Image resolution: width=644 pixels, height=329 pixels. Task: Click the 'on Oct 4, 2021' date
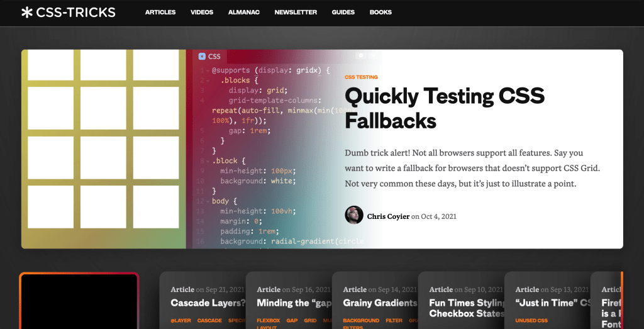pos(434,216)
